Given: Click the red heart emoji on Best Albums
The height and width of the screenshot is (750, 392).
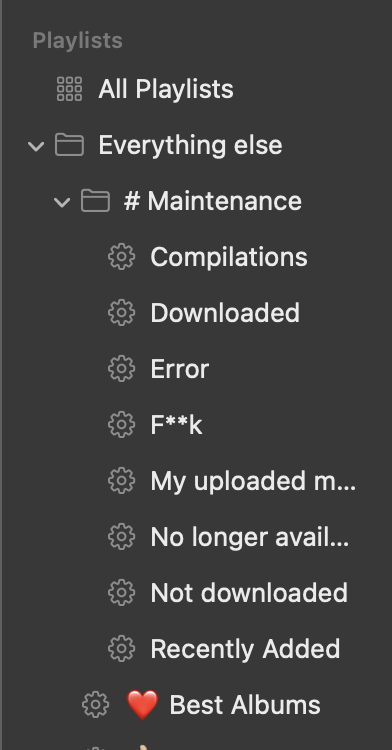Looking at the screenshot, I should point(142,705).
